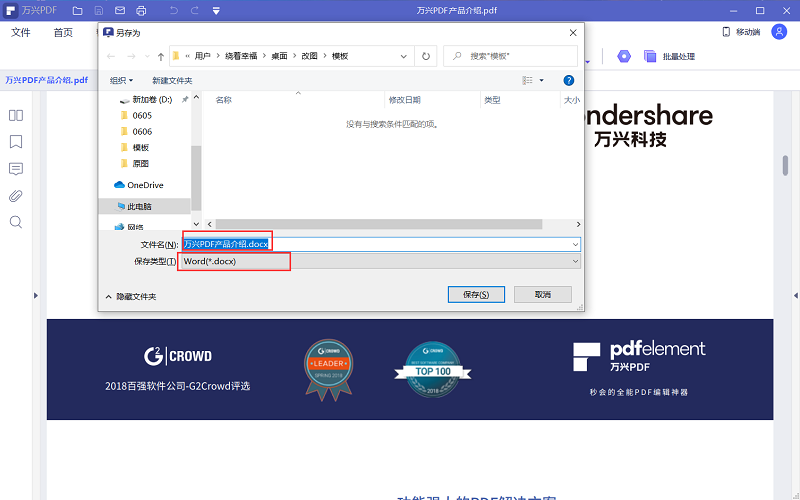
Task: Sort by 名称 column header
Action: (x=223, y=100)
